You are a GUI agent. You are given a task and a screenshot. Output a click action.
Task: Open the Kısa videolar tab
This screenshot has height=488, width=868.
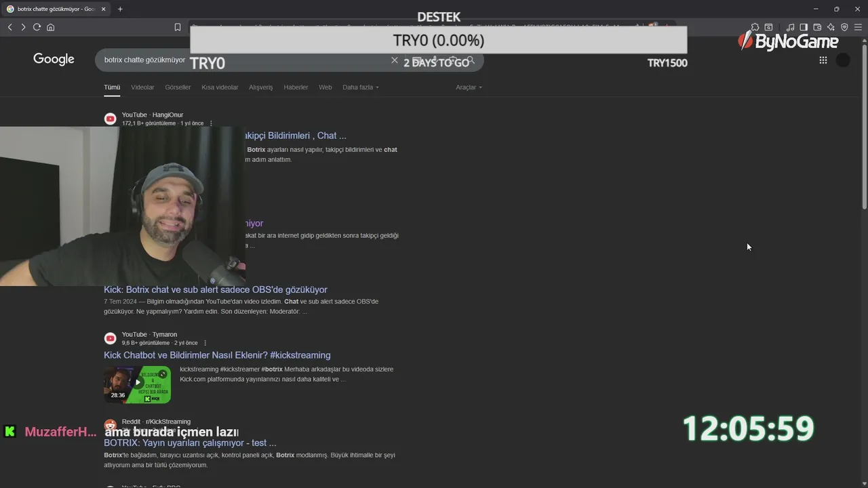pyautogui.click(x=220, y=87)
